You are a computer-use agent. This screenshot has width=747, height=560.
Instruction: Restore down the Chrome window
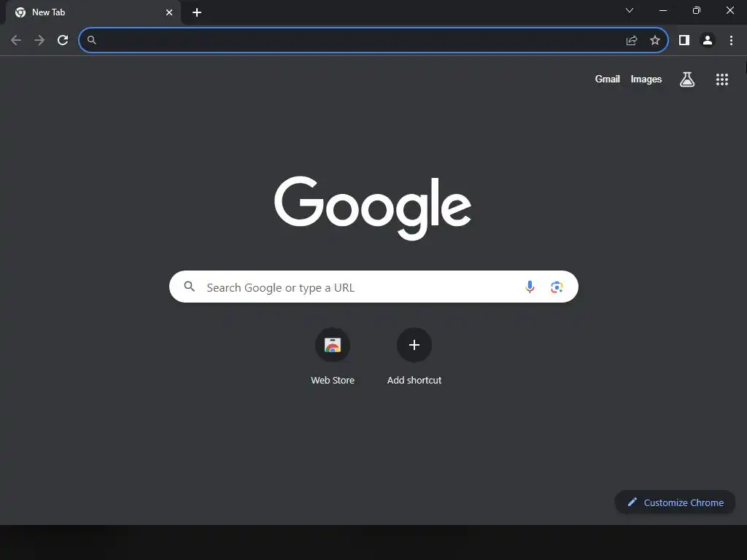click(x=697, y=10)
